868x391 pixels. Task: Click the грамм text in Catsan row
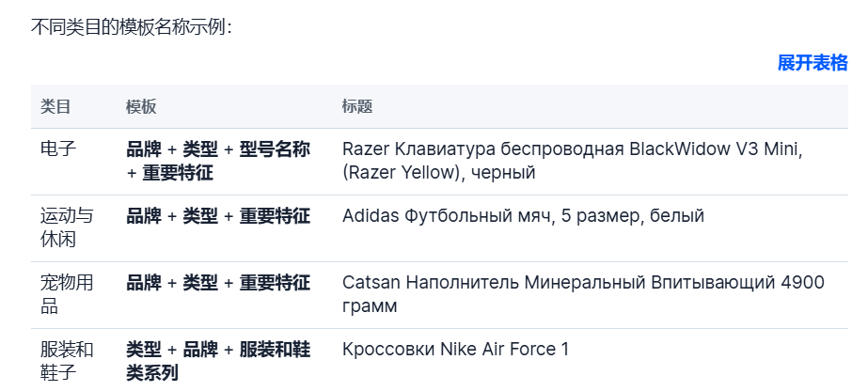[370, 305]
